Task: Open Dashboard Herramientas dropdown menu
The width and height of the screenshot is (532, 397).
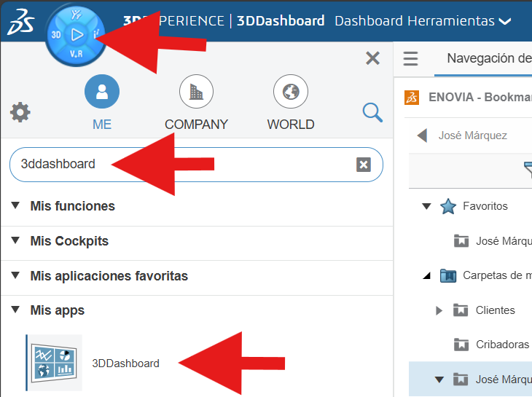Action: pos(423,21)
